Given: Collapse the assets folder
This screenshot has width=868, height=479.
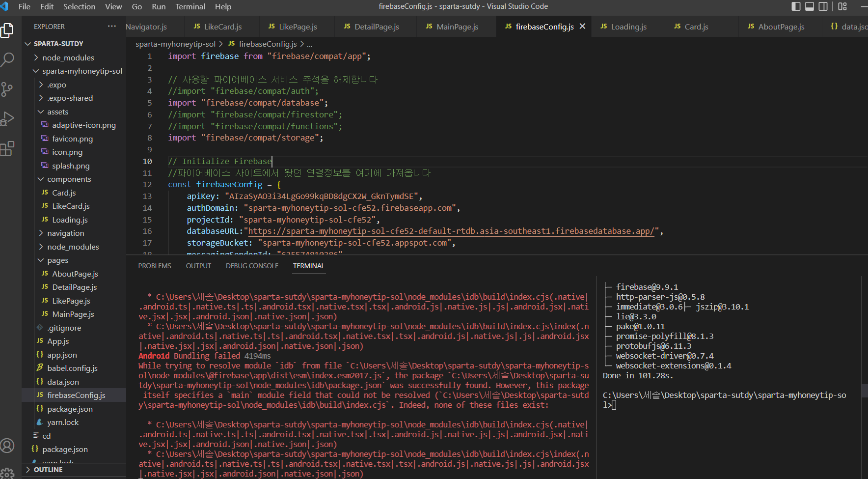Looking at the screenshot, I should (41, 112).
